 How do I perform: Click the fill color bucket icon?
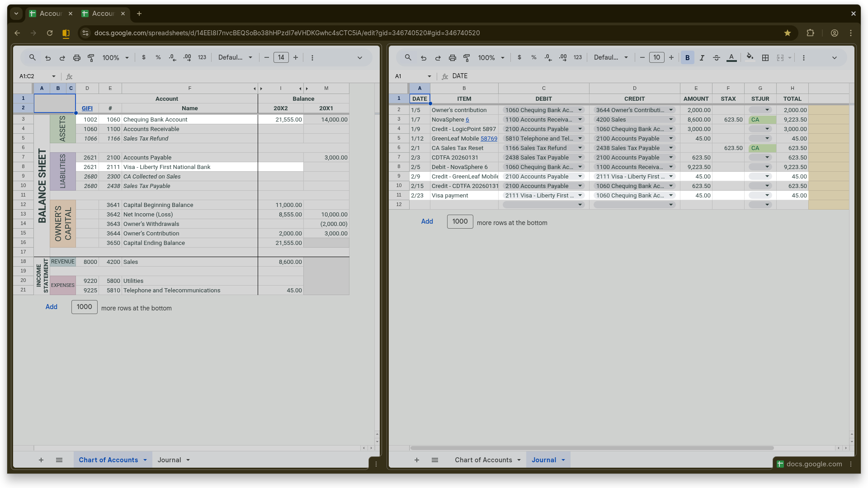(750, 57)
